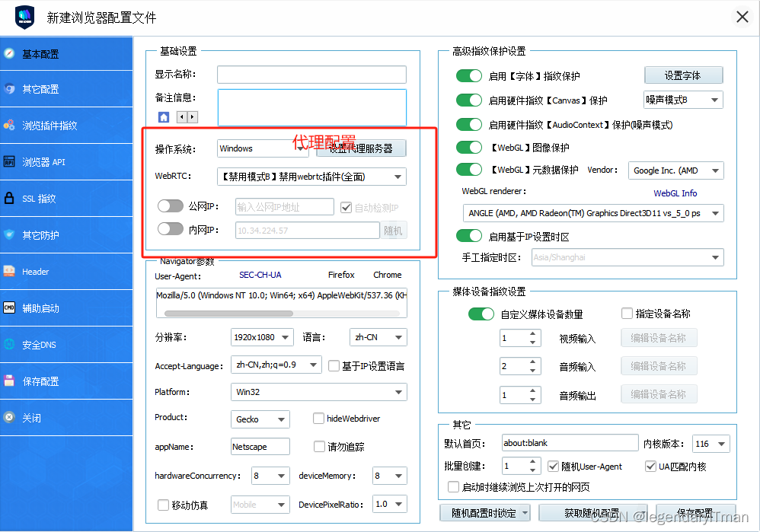Click the SSL 指纹 lock icon
Image resolution: width=760 pixels, height=532 pixels.
coord(9,198)
